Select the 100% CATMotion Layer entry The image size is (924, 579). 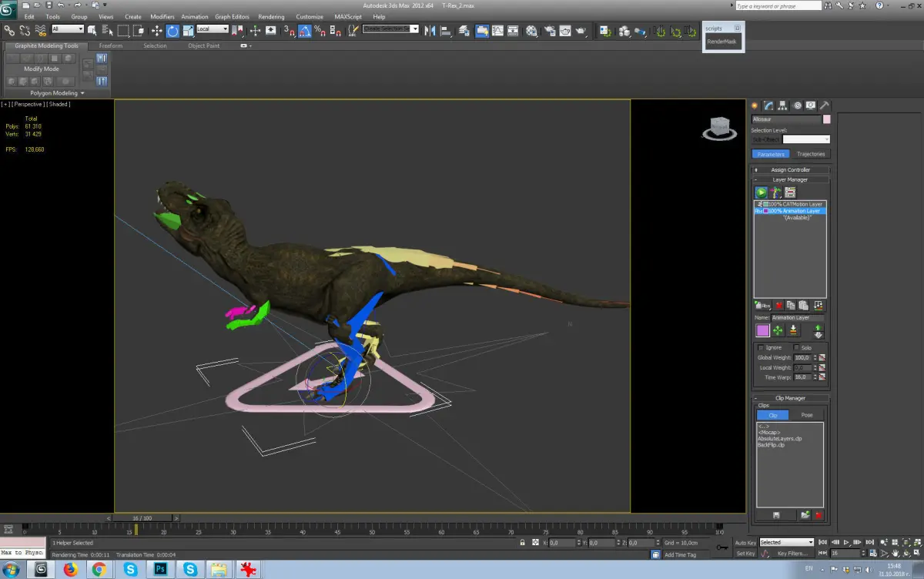(x=791, y=203)
